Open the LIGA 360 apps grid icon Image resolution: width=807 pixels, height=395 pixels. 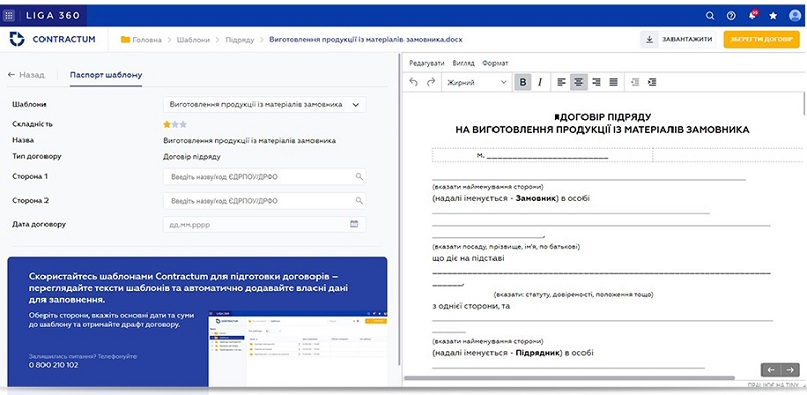pyautogui.click(x=9, y=15)
